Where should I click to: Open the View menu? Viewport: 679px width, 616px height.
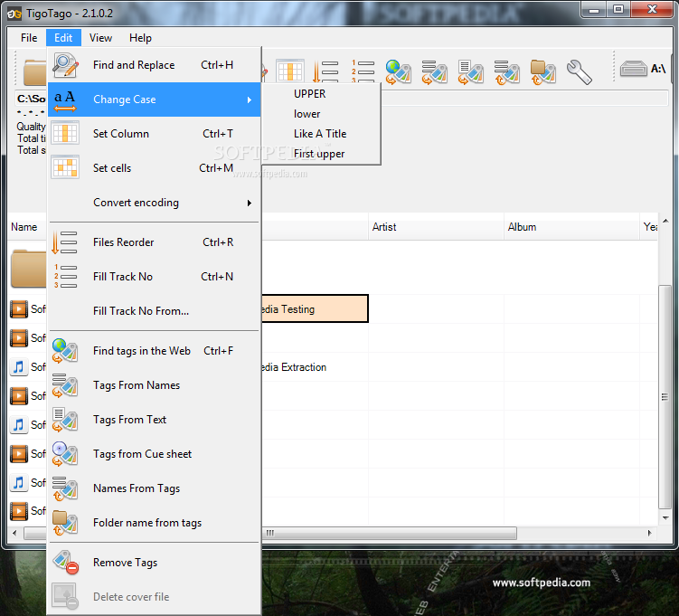pos(100,38)
